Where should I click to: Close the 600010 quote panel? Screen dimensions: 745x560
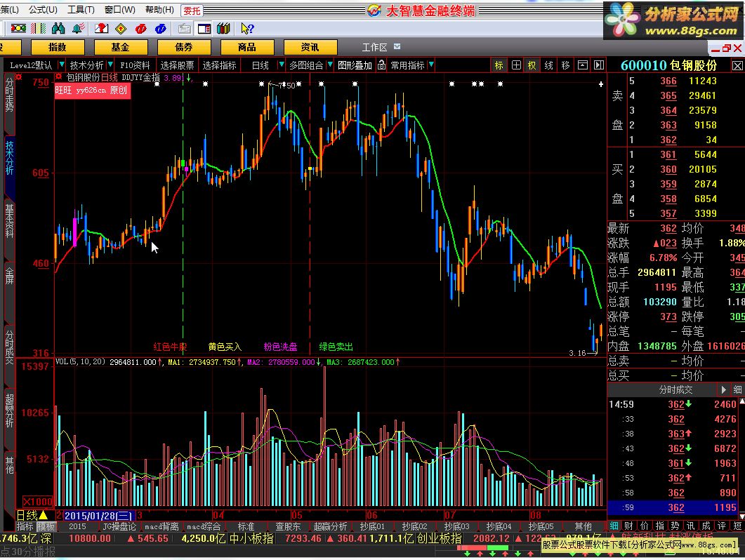click(737, 65)
